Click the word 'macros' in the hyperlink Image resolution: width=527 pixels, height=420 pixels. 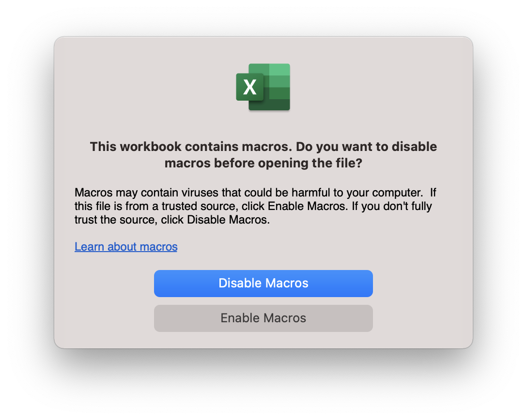(x=159, y=247)
